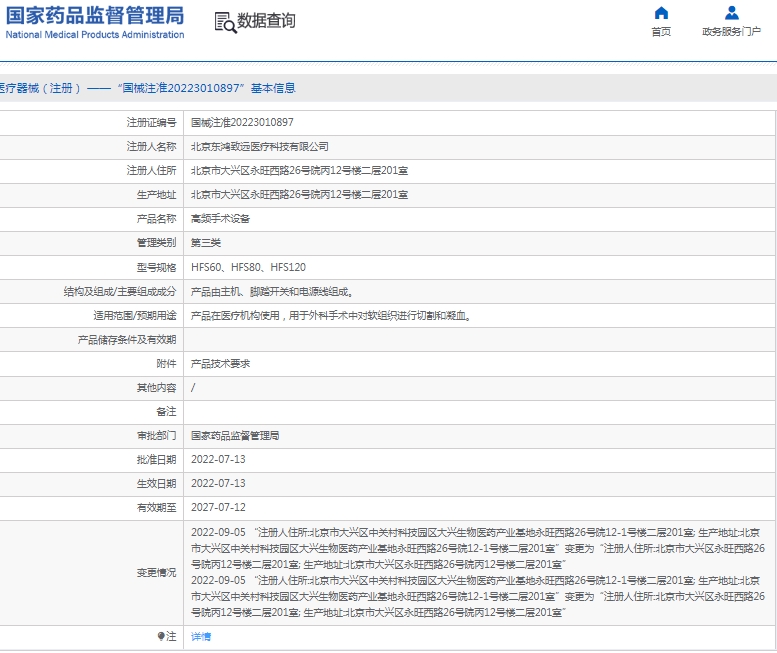
Task: Click the 产品名称 label
Action: pos(156,219)
